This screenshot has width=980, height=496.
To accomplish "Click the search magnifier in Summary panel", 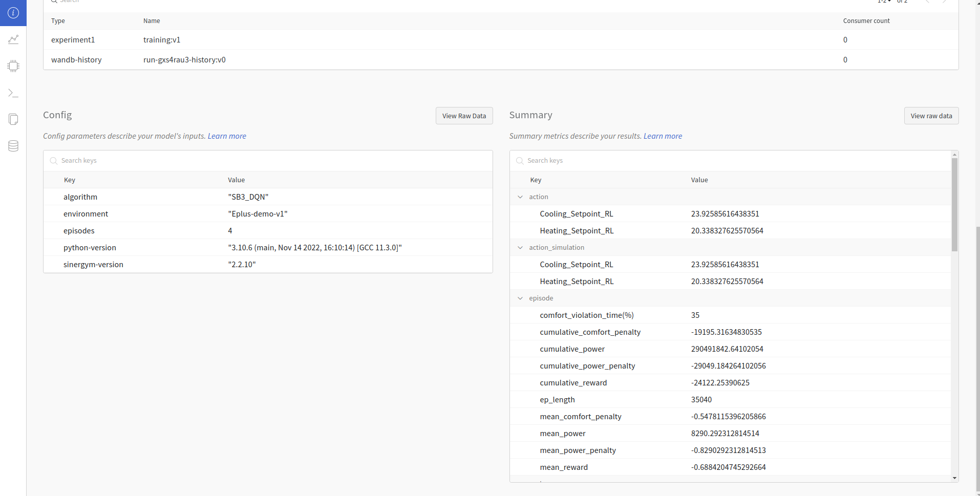I will (x=520, y=161).
